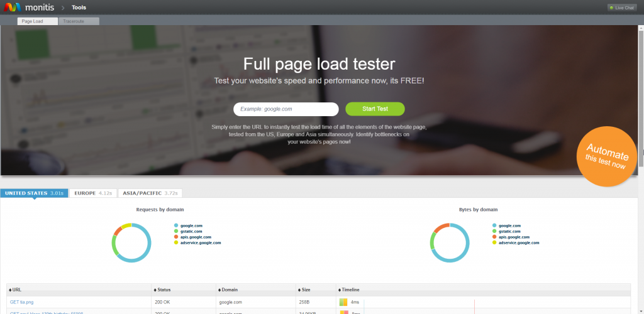The height and width of the screenshot is (314, 644).
Task: Select the Europe results tab
Action: tap(93, 193)
